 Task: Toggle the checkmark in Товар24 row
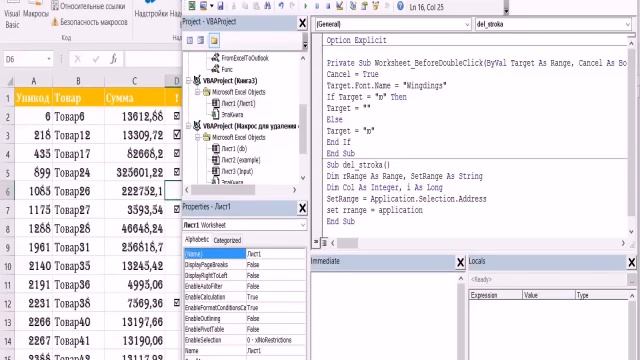[x=177, y=171]
